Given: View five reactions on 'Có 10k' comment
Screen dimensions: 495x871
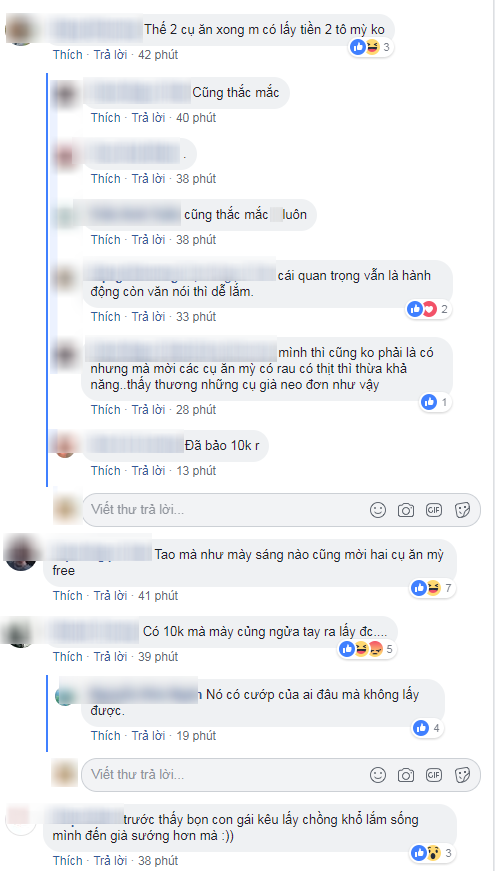Looking at the screenshot, I should pos(367,648).
